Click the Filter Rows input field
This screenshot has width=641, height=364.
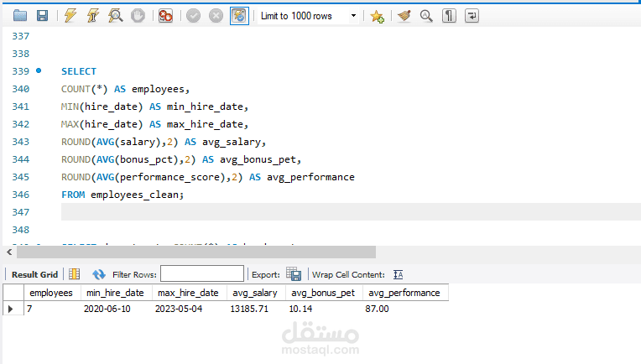(x=202, y=273)
